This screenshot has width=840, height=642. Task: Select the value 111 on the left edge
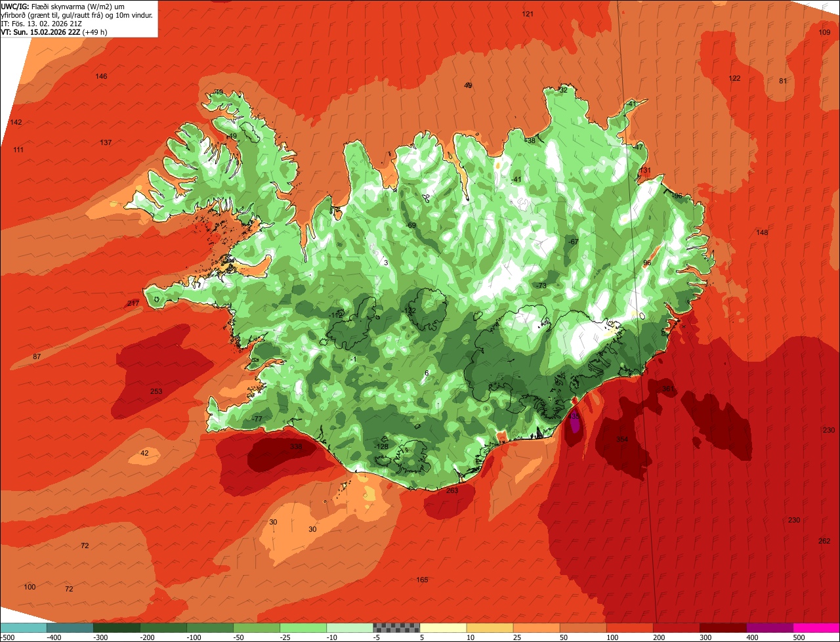coord(18,150)
